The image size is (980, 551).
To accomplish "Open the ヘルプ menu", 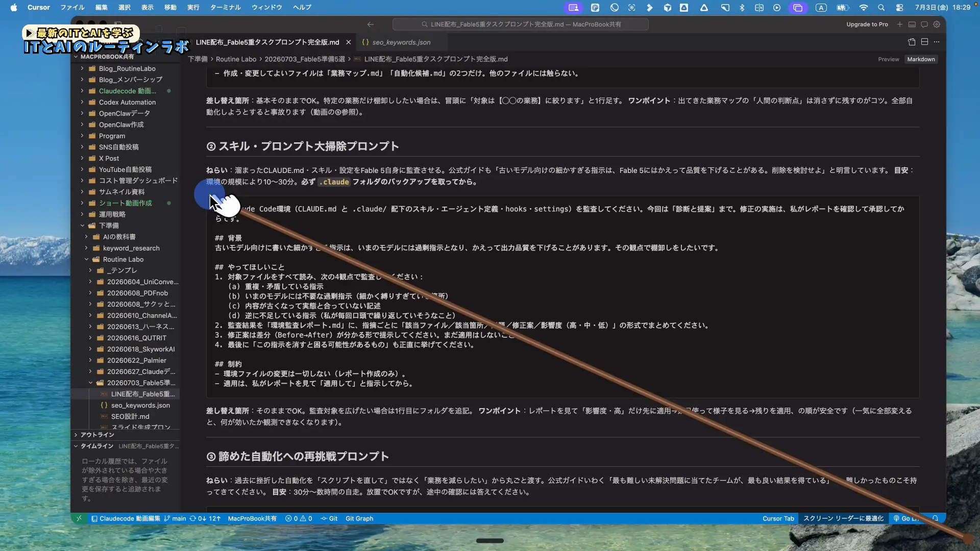I will pos(302,7).
